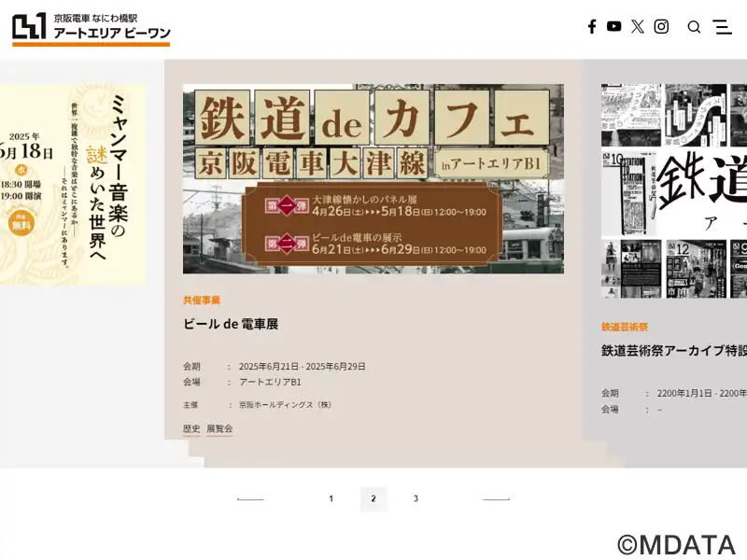Open the X (Twitter) icon
The height and width of the screenshot is (560, 747).
point(638,27)
